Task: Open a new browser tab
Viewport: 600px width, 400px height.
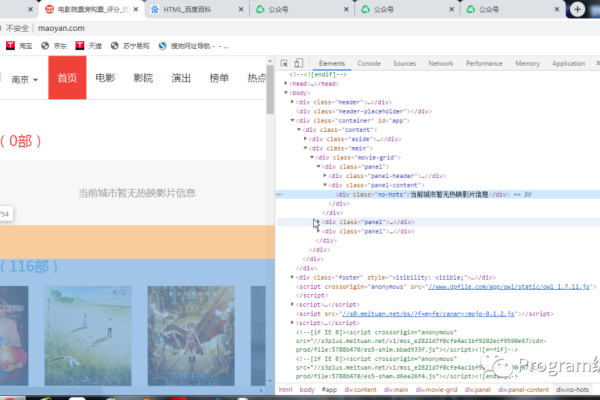Action: (577, 9)
